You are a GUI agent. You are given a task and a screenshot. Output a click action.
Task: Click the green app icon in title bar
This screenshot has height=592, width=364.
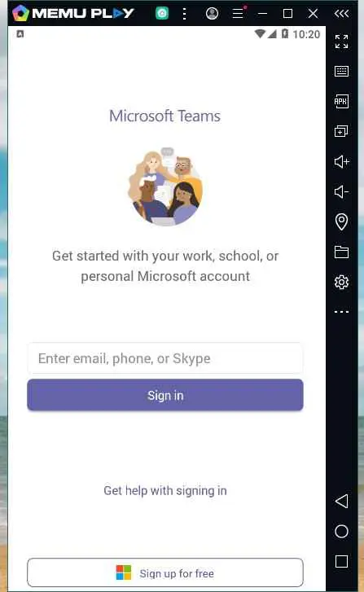[x=162, y=14]
